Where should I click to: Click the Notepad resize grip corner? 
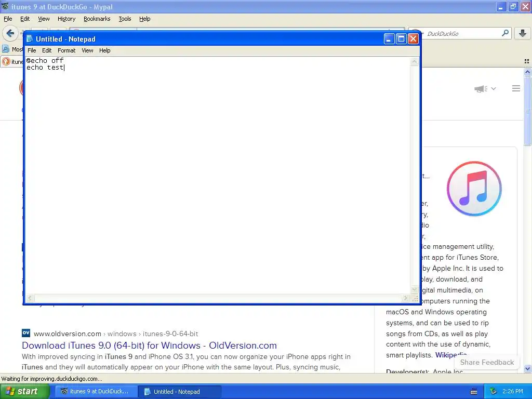point(415,299)
